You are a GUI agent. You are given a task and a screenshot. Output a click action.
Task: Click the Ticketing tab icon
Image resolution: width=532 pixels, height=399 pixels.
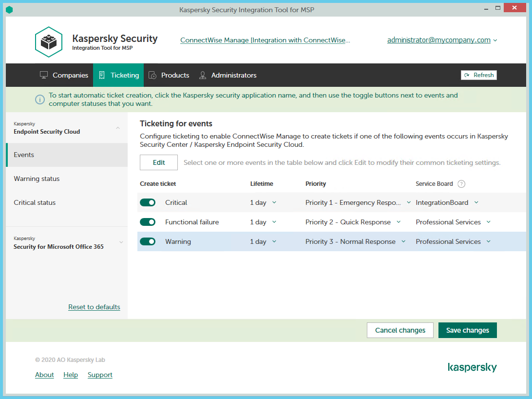pyautogui.click(x=102, y=75)
